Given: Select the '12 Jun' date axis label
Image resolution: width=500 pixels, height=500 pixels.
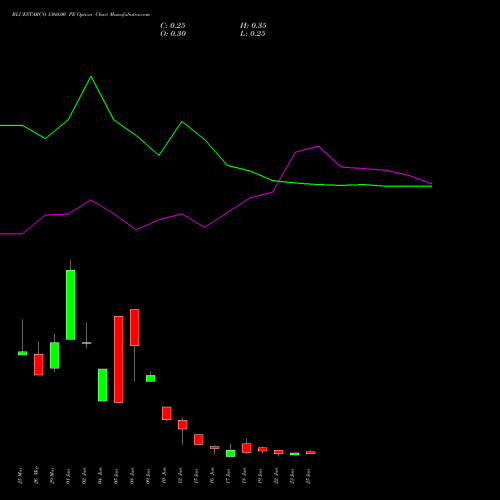Looking at the screenshot, I should (181, 476).
